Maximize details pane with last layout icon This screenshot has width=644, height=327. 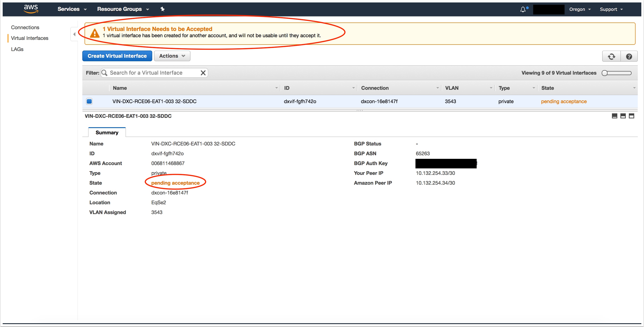pos(631,116)
